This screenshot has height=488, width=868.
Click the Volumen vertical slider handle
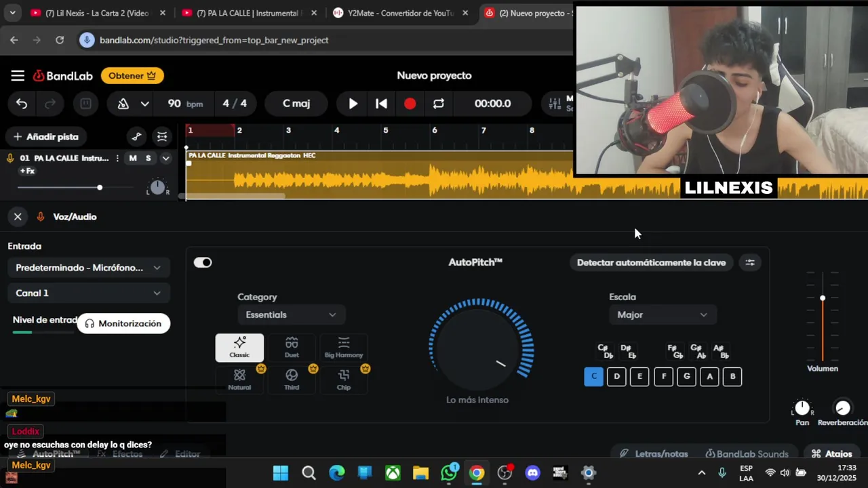pyautogui.click(x=823, y=298)
